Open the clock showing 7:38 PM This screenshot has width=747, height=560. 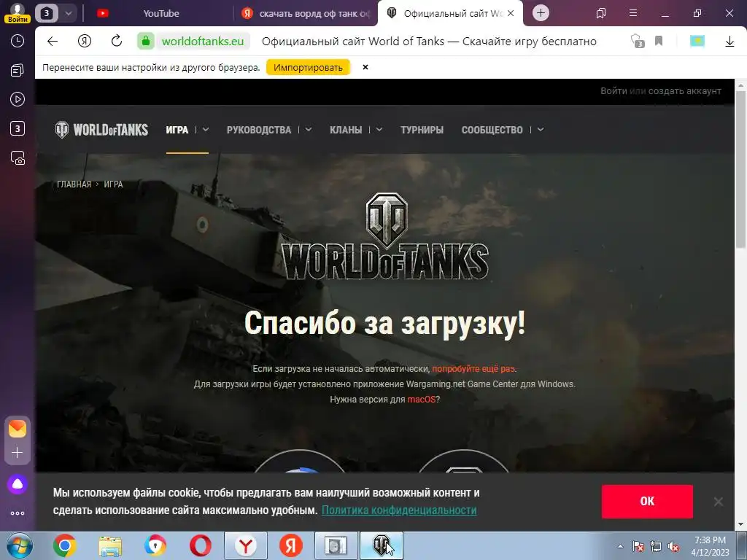click(710, 545)
